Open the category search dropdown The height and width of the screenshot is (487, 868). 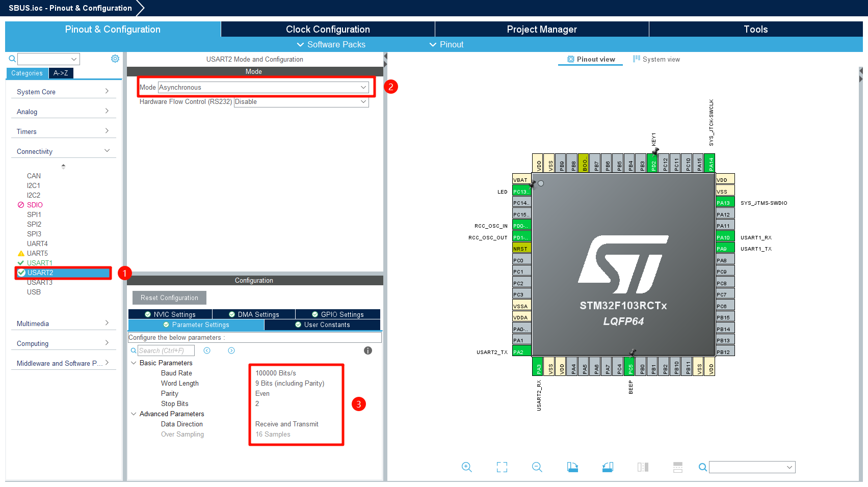coord(48,59)
